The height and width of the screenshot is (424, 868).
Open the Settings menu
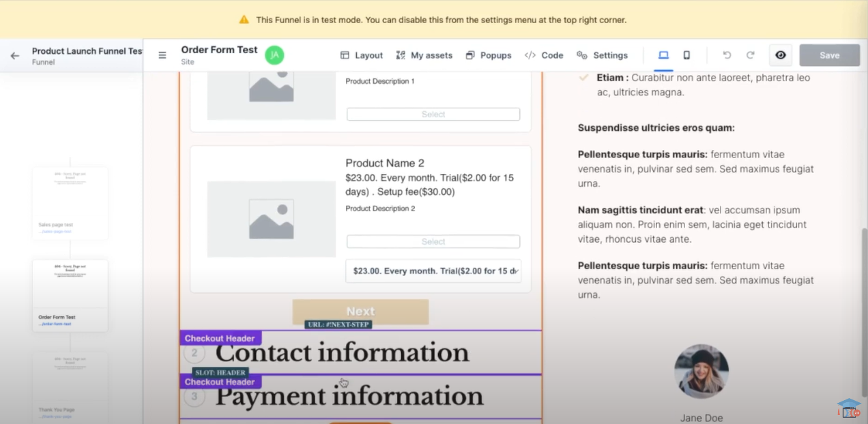point(603,55)
